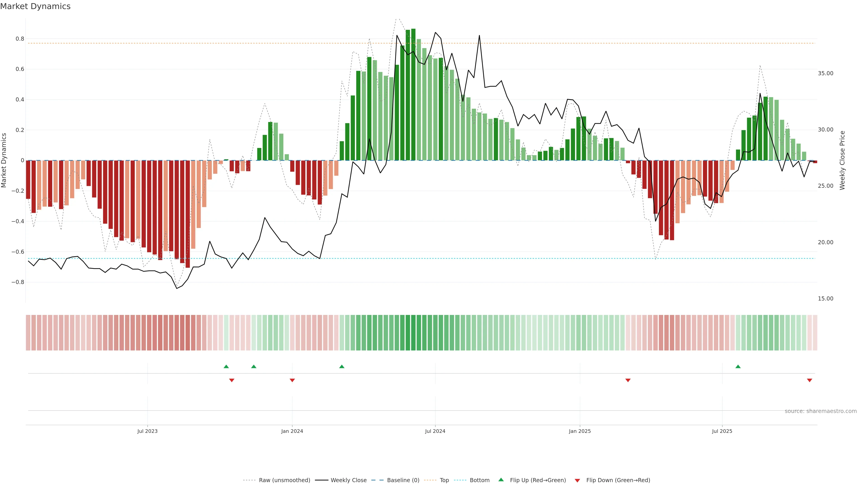Click the red flip-down triangle at Jan 2024 gridline
This screenshot has height=488, width=868.
[x=292, y=380]
